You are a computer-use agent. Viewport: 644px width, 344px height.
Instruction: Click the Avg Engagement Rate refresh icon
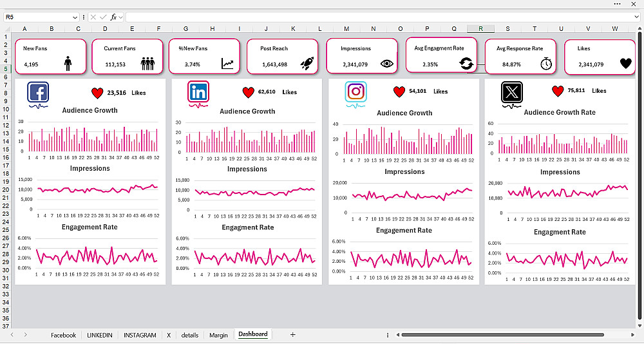(466, 64)
